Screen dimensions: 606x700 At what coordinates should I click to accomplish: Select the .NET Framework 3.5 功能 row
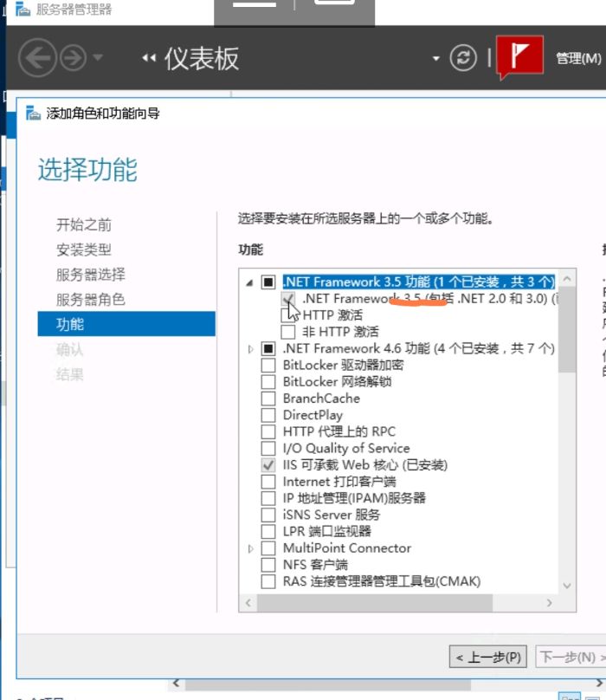tap(419, 282)
